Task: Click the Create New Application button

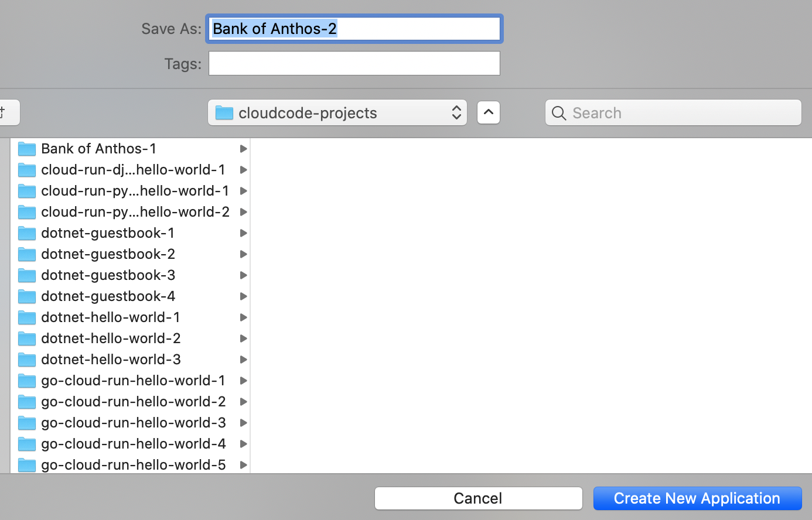Action: (x=697, y=498)
